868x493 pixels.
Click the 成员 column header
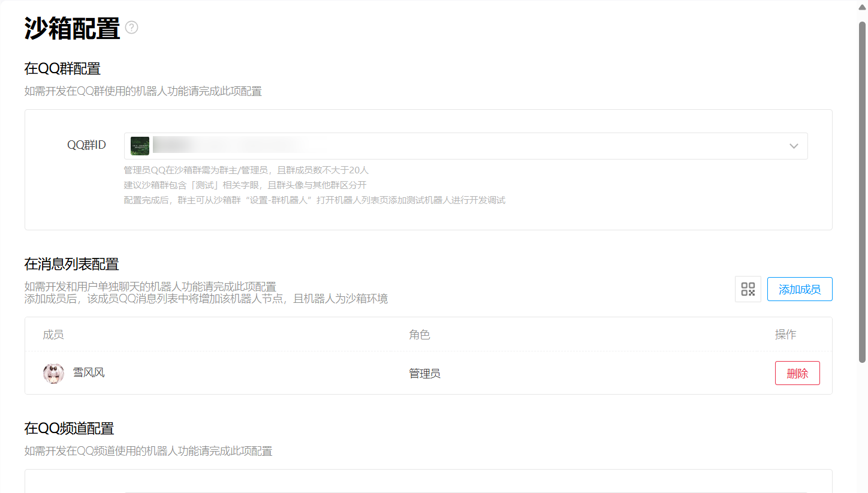click(53, 335)
